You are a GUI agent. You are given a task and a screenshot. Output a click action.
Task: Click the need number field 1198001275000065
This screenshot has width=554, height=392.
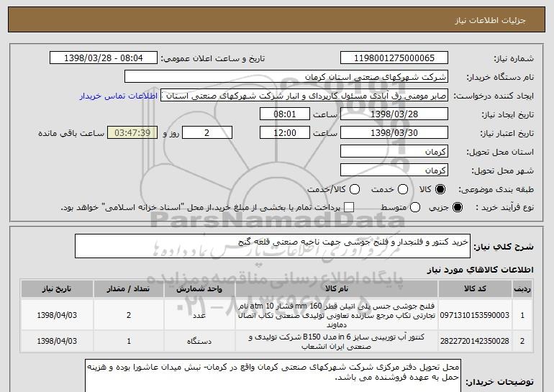394,58
